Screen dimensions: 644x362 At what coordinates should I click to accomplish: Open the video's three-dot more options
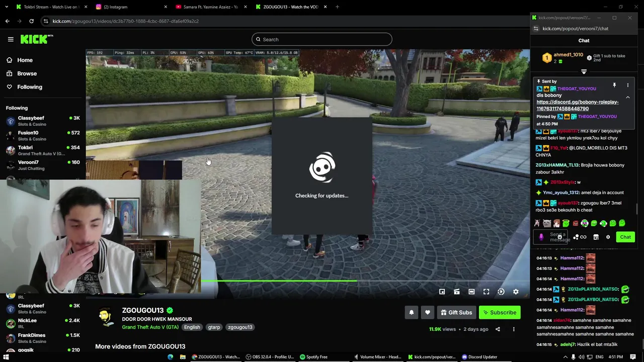tap(514, 329)
